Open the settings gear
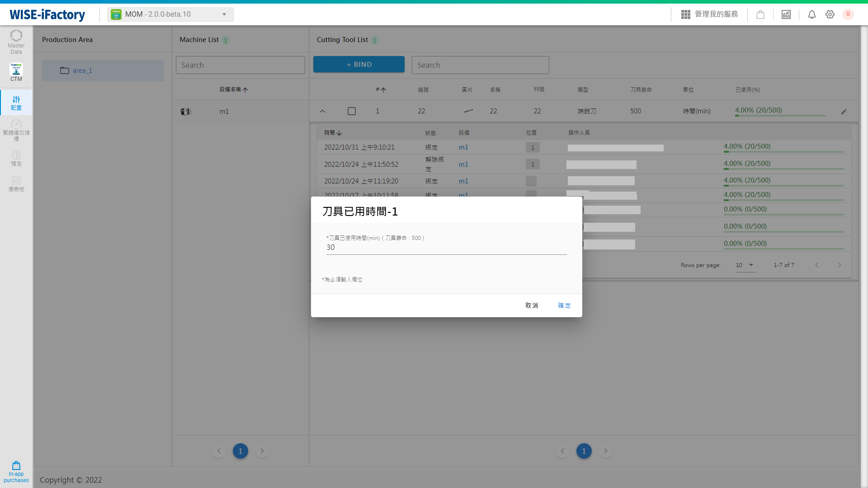The width and height of the screenshot is (868, 488). (830, 14)
